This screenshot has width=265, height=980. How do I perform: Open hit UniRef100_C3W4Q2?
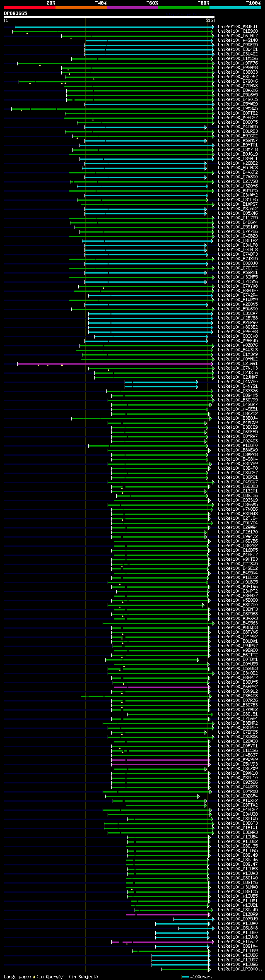tap(238, 54)
